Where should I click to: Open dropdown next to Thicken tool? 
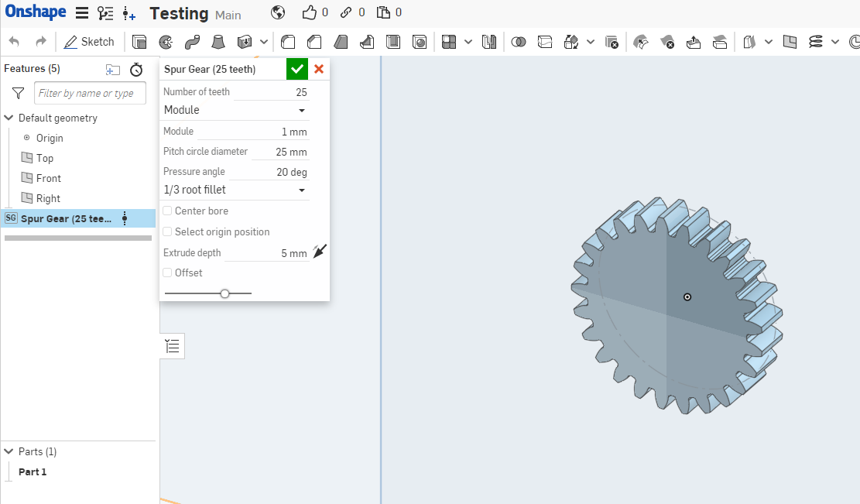coord(264,42)
